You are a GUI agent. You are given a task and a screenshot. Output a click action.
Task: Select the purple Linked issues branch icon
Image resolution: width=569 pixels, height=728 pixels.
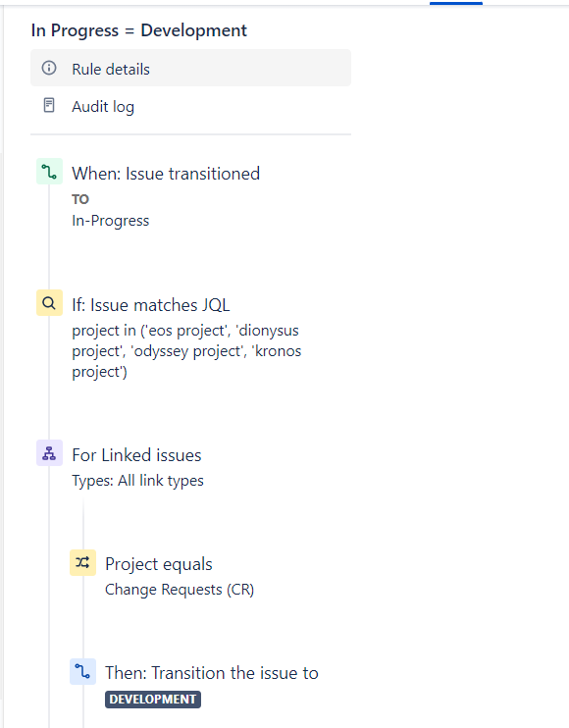coord(49,453)
